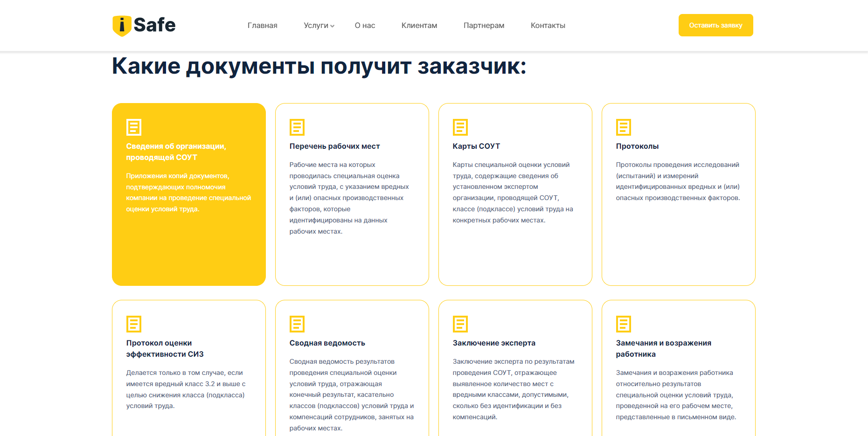
Task: Click description starting Заключение эксперта по результатам
Action: tap(513, 389)
